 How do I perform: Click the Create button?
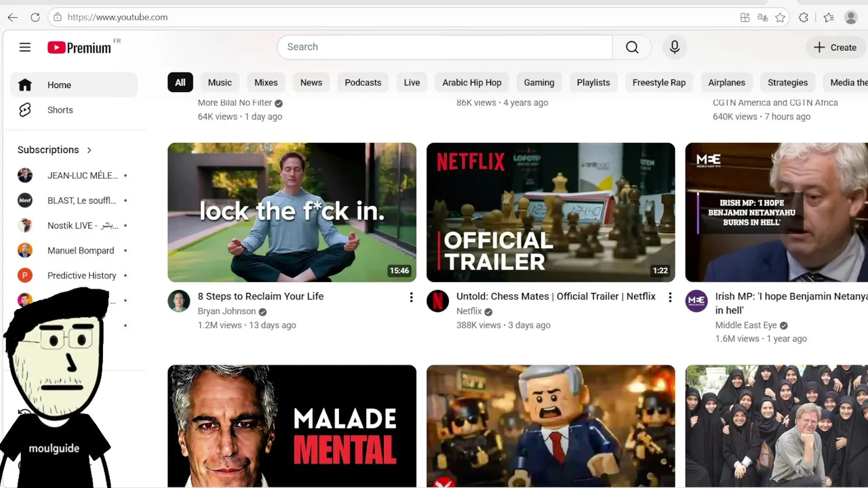pos(835,47)
